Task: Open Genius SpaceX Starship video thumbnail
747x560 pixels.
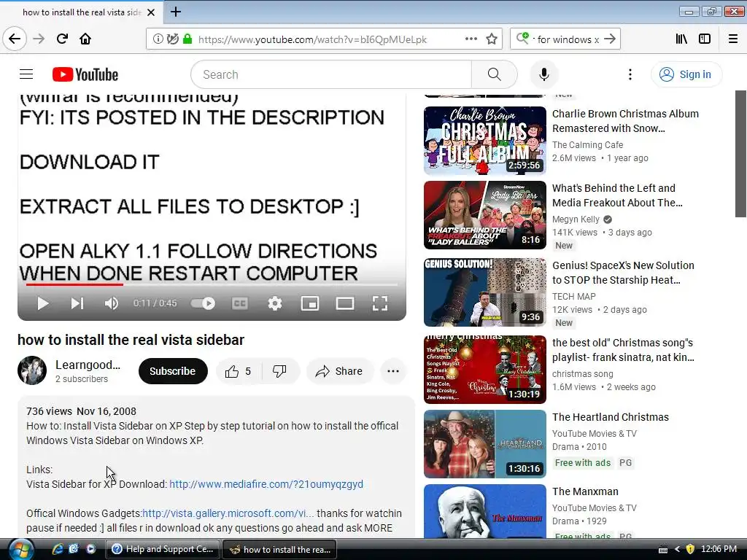Action: (x=485, y=292)
